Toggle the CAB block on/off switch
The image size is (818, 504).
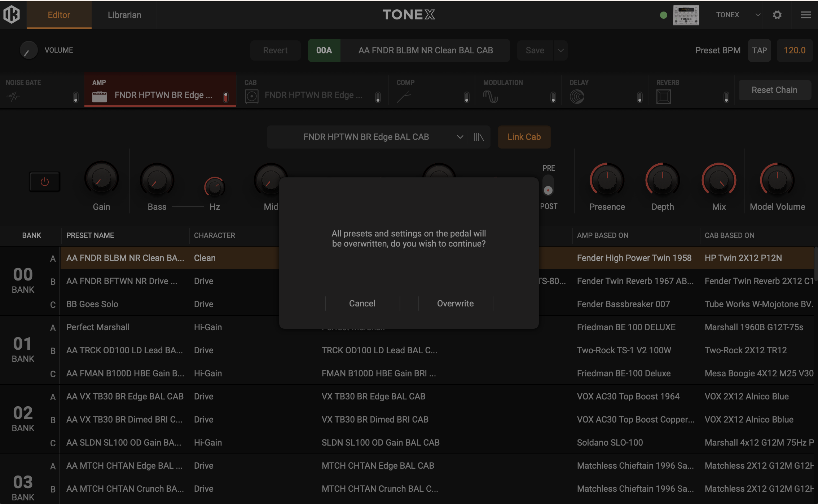(x=378, y=97)
